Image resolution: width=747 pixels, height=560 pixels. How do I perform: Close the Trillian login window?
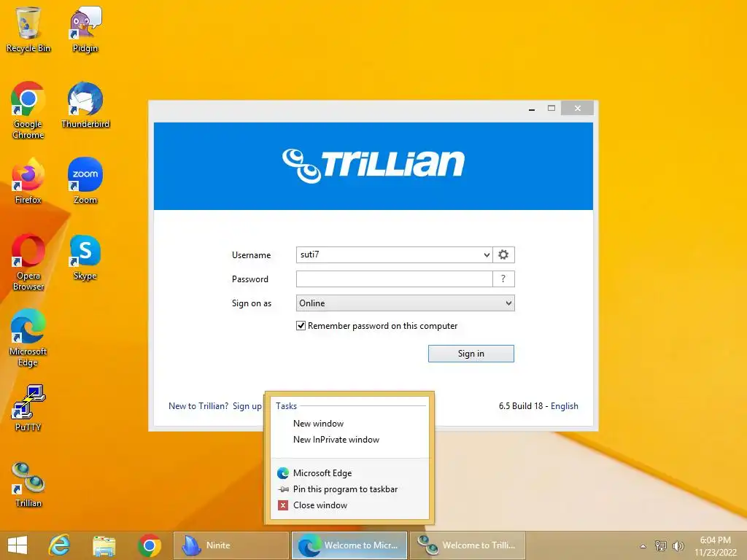578,109
